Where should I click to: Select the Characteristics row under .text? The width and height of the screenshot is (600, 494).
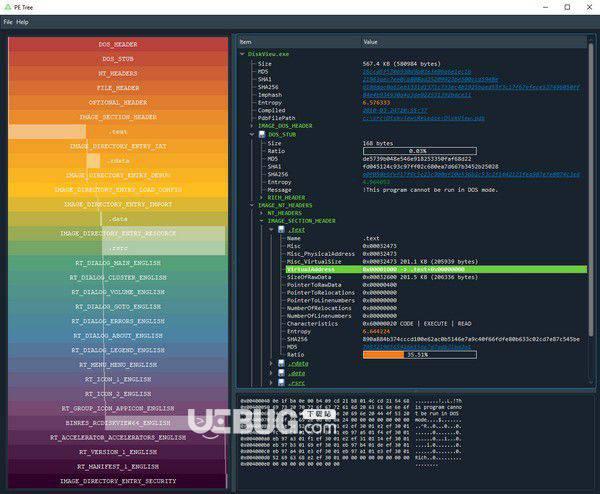pos(436,323)
